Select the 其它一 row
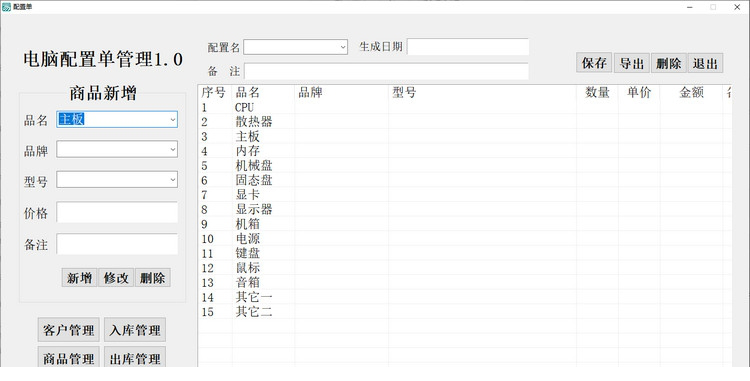 coord(464,297)
